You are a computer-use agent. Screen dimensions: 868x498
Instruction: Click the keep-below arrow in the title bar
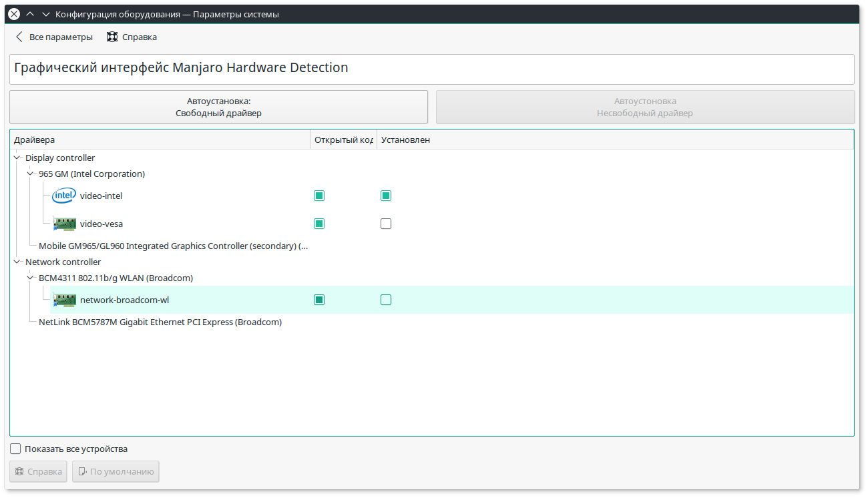(x=45, y=14)
